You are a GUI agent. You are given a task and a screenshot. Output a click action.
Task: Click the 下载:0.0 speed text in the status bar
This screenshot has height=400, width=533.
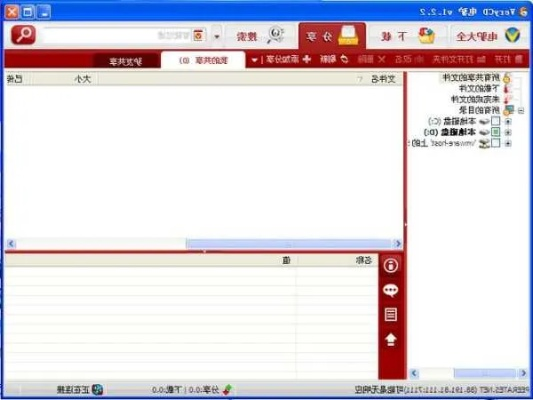click(x=167, y=389)
